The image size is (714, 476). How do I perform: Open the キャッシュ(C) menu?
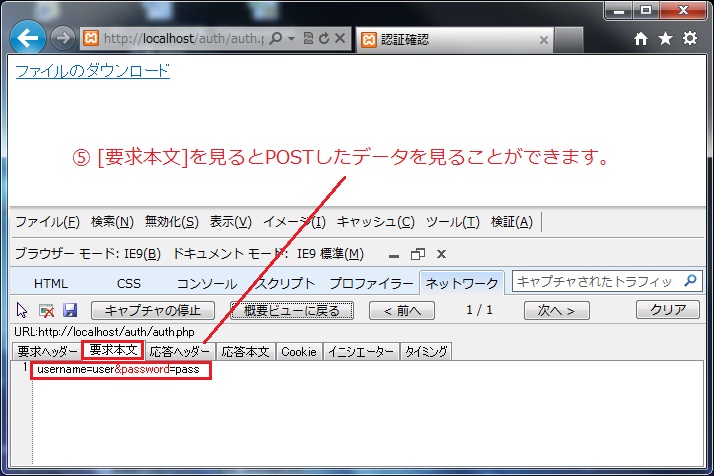[x=376, y=222]
